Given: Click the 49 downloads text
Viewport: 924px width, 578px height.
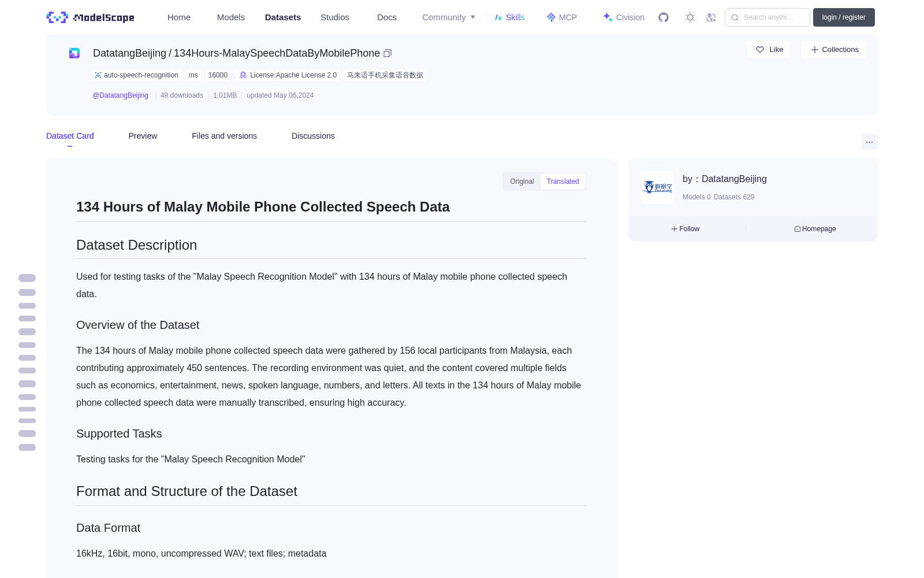Looking at the screenshot, I should click(182, 95).
